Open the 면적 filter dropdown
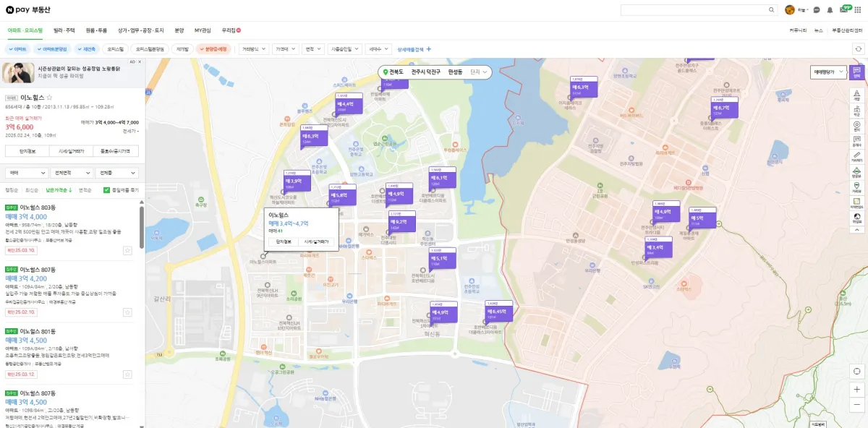Screen dimensions: 868x428 pyautogui.click(x=312, y=49)
